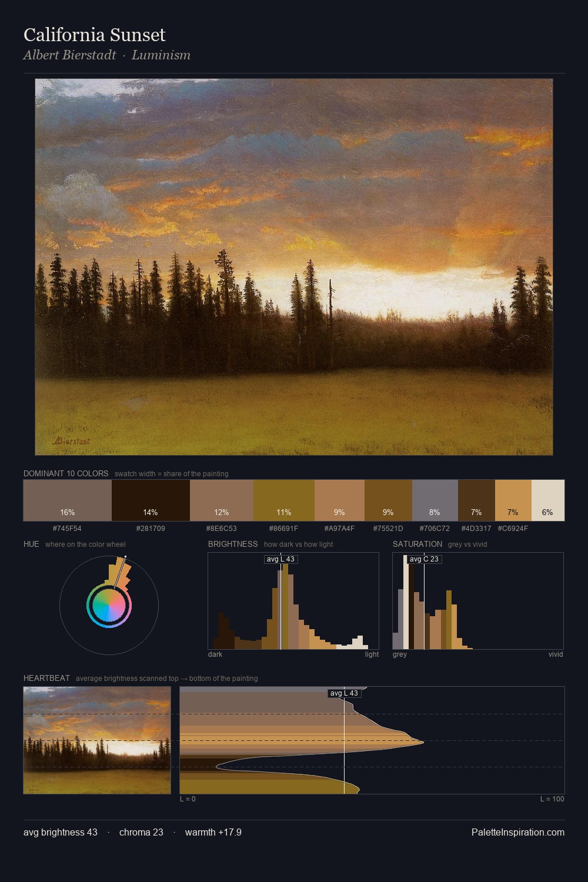Click 'avg brightness 43' in the footer

pos(61,833)
